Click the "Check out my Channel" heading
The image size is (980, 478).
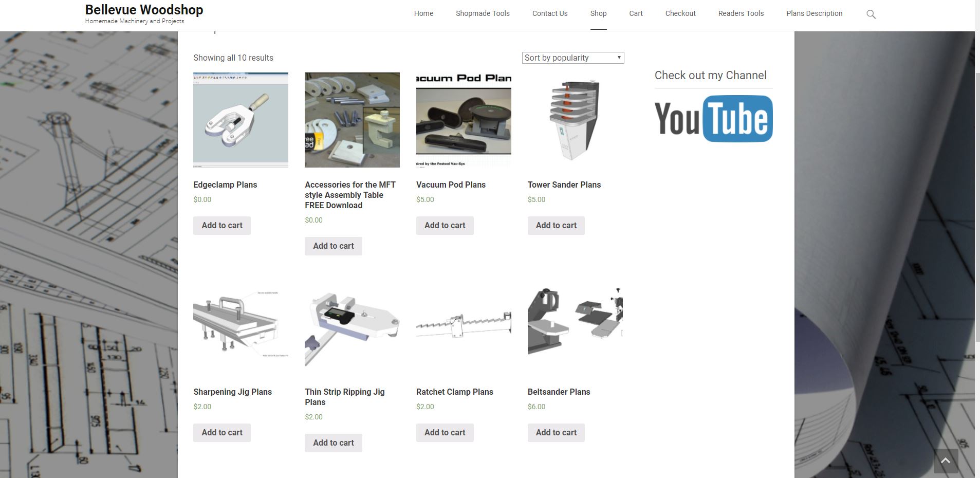click(x=710, y=76)
